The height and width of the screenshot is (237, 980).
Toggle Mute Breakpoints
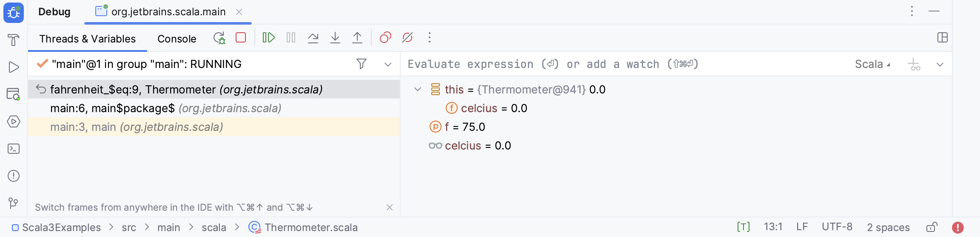(x=407, y=38)
